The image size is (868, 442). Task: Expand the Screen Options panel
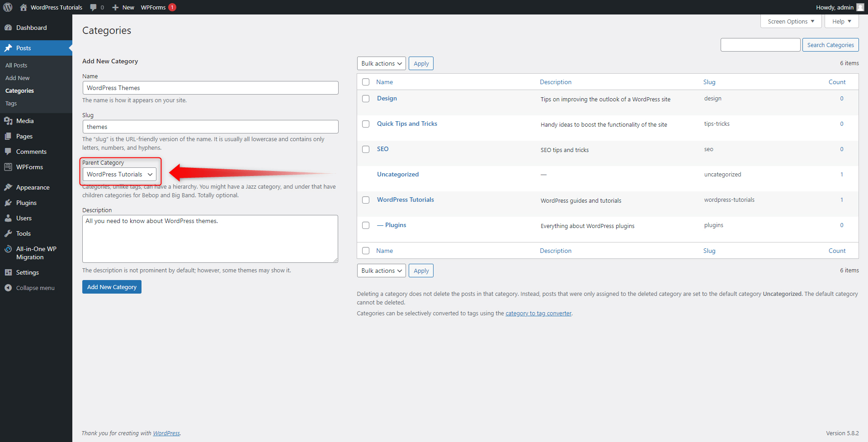[x=791, y=21]
